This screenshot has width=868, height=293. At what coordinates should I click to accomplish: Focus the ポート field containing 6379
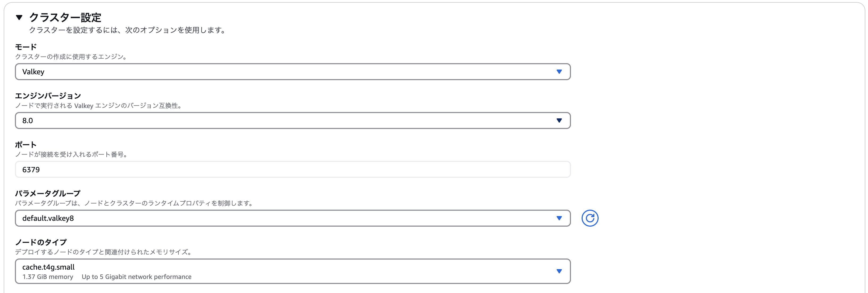293,170
